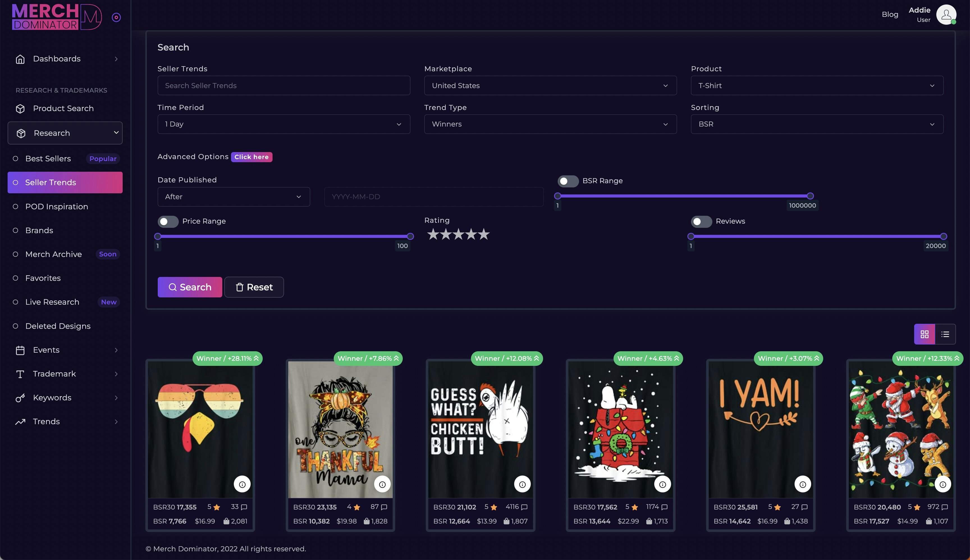
Task: Open info on Snoopy doghouse shirt
Action: [x=663, y=484]
